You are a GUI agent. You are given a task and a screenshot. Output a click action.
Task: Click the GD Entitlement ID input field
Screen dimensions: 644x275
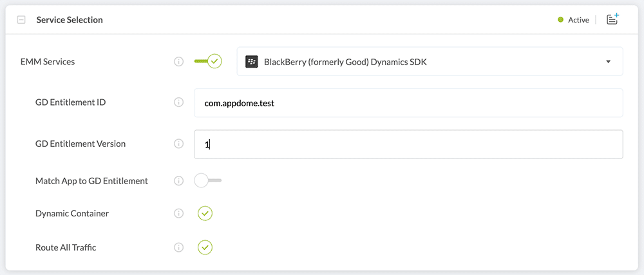coord(408,103)
